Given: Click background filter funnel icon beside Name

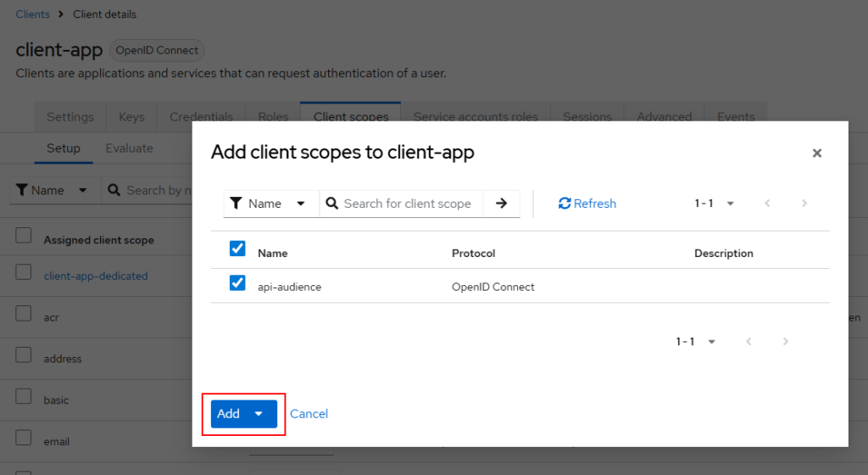Looking at the screenshot, I should click(21, 191).
